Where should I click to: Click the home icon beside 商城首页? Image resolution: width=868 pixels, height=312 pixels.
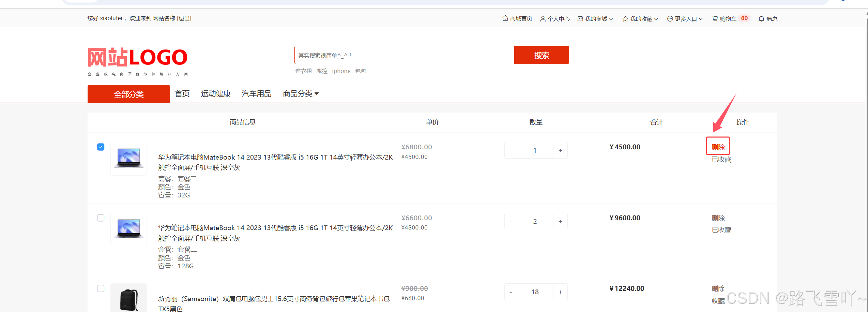click(505, 18)
